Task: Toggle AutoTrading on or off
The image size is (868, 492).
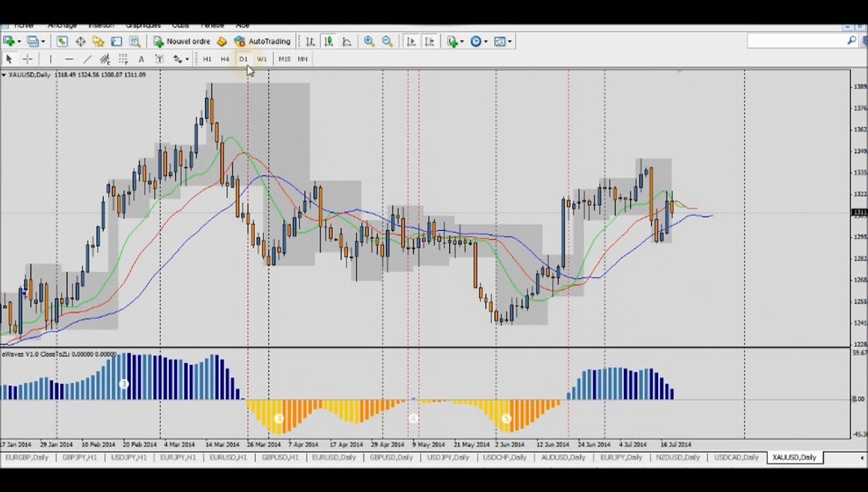Action: [x=262, y=42]
